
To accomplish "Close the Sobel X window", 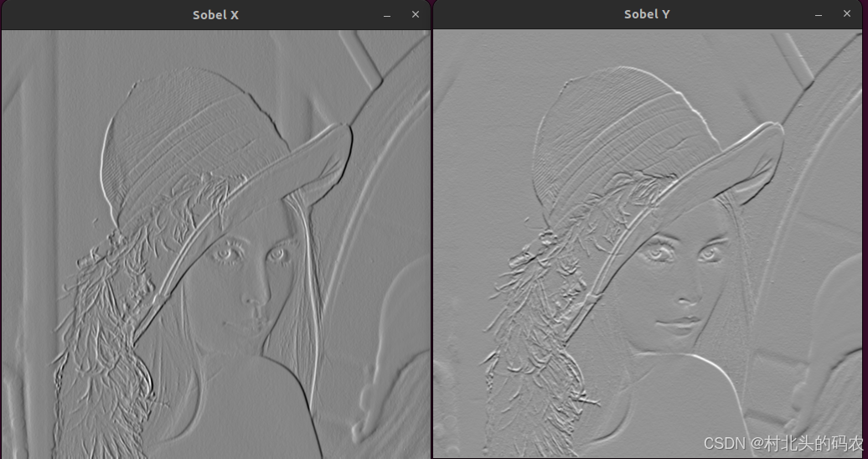I will click(x=416, y=14).
